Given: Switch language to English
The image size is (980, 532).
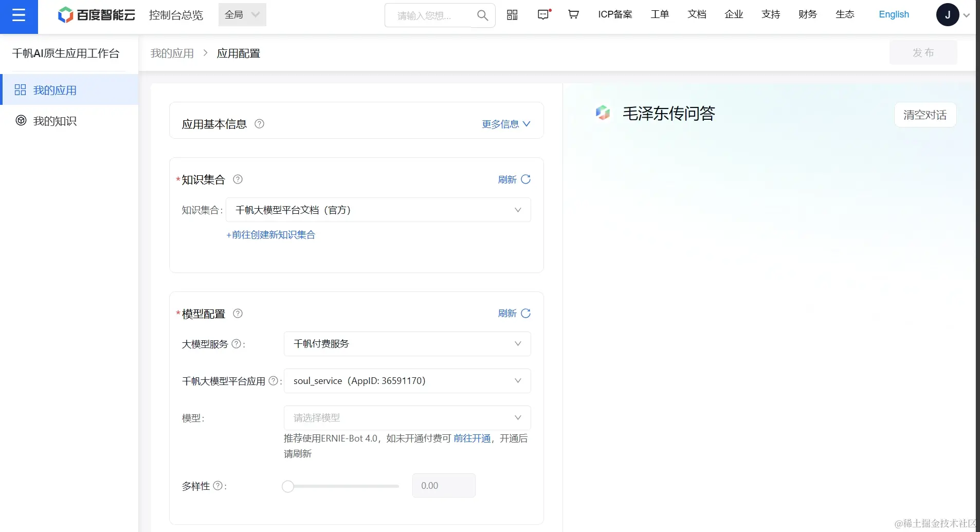Looking at the screenshot, I should (x=894, y=14).
